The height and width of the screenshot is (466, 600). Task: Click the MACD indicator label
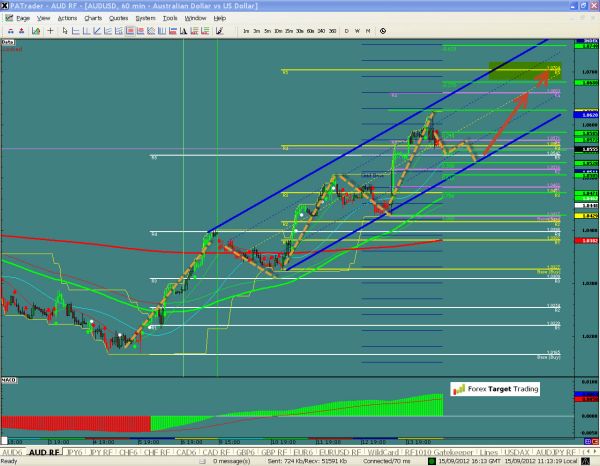9,380
